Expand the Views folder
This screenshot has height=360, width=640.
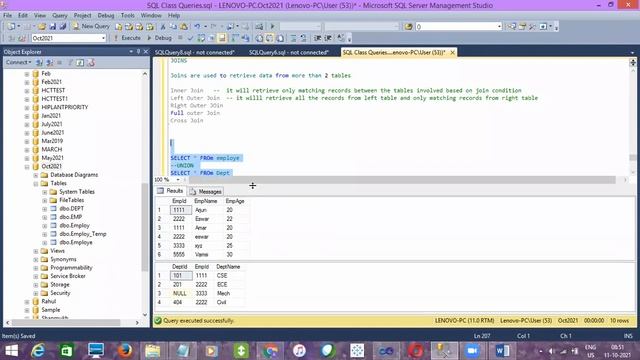coord(36,251)
